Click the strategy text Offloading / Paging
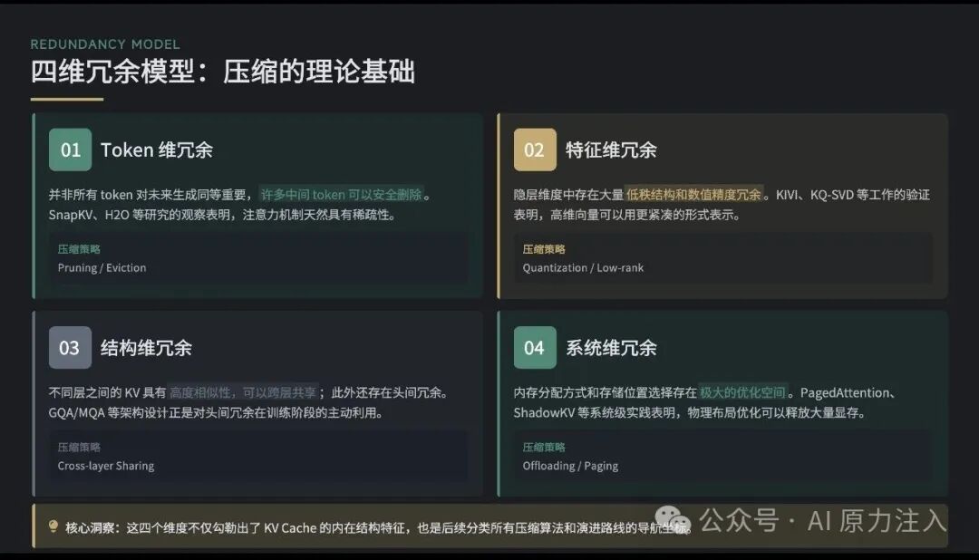Image resolution: width=979 pixels, height=560 pixels. coord(570,466)
